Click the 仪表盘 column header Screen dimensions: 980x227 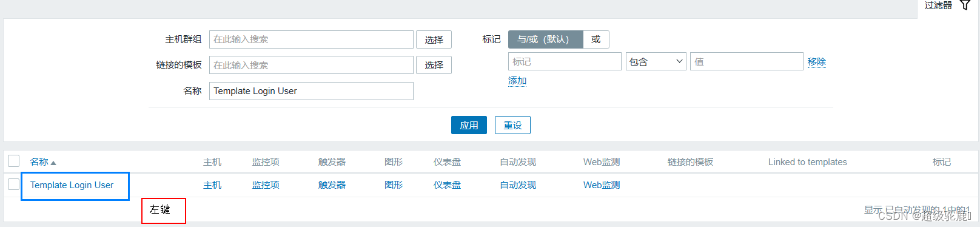[447, 162]
